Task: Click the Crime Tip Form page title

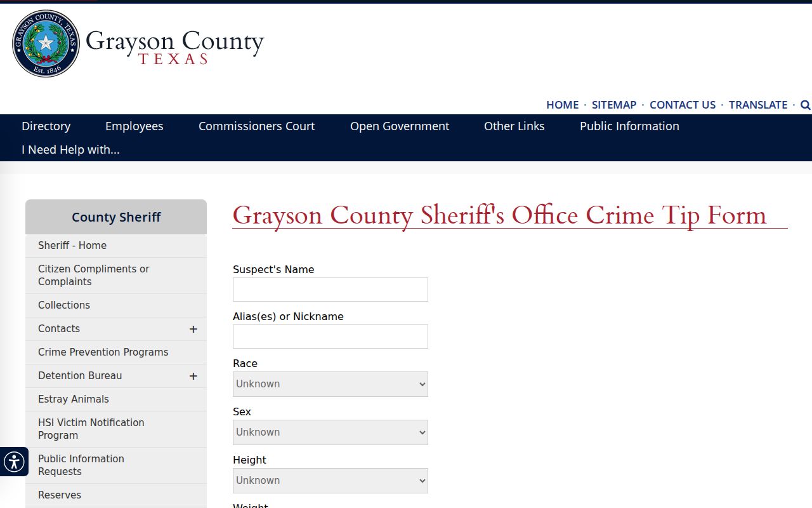Action: click(x=500, y=215)
